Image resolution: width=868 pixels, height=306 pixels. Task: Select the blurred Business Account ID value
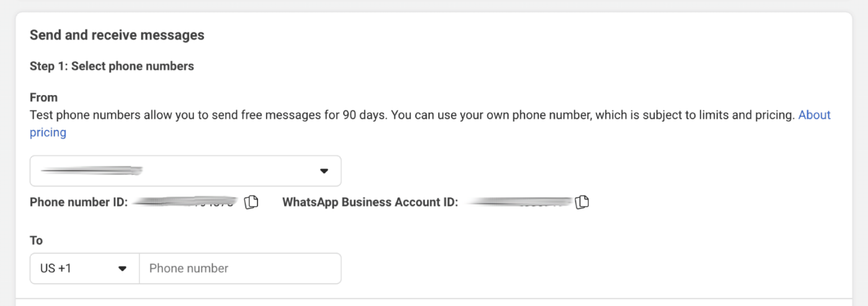pos(519,202)
